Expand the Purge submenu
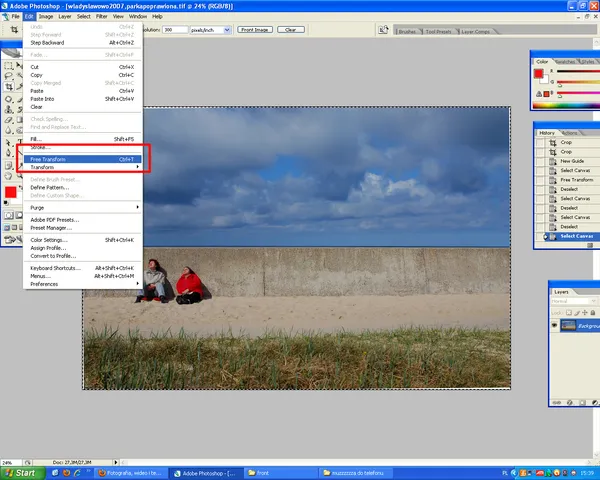 tap(82, 207)
